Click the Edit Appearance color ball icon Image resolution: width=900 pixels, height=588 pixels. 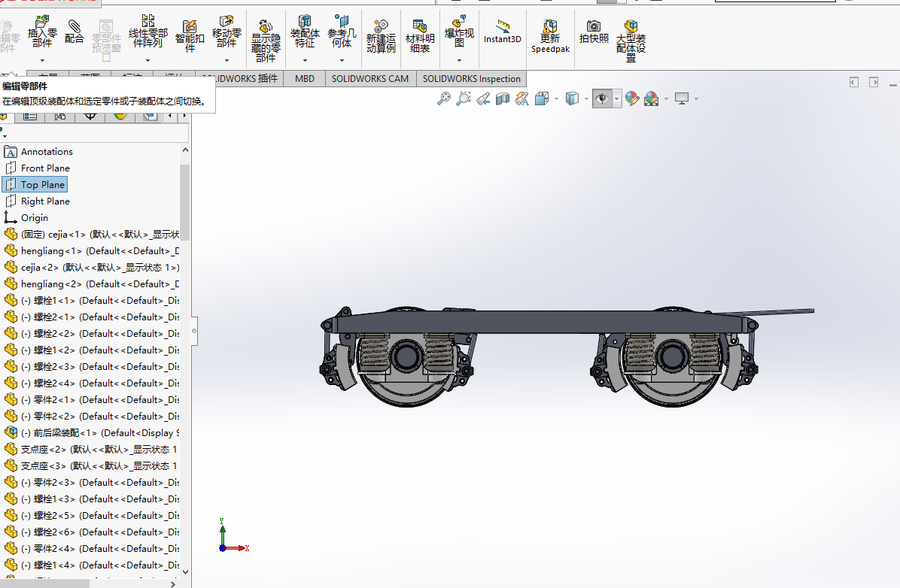point(632,99)
